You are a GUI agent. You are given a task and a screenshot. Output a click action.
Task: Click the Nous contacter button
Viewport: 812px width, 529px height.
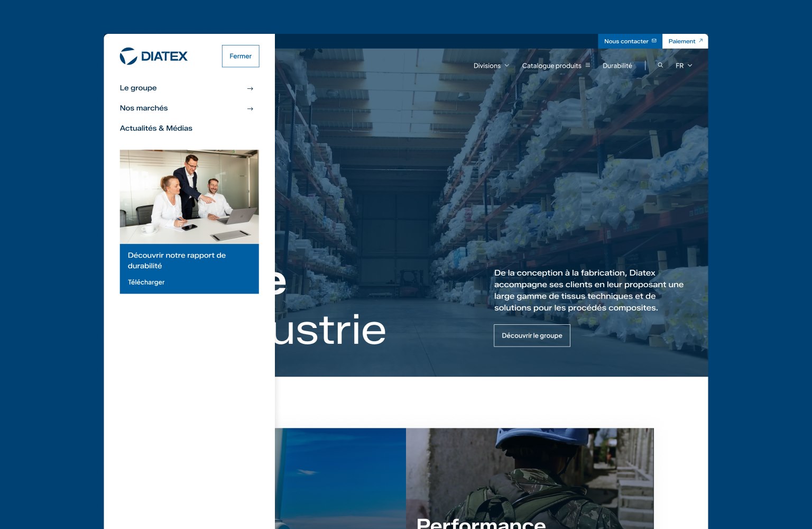(630, 41)
